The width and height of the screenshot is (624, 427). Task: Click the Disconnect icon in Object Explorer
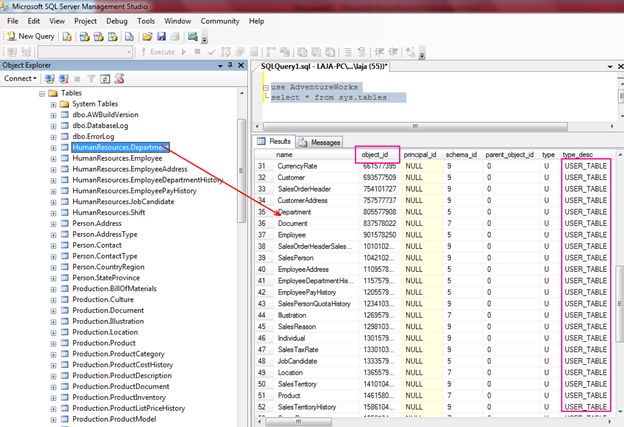pyautogui.click(x=62, y=78)
